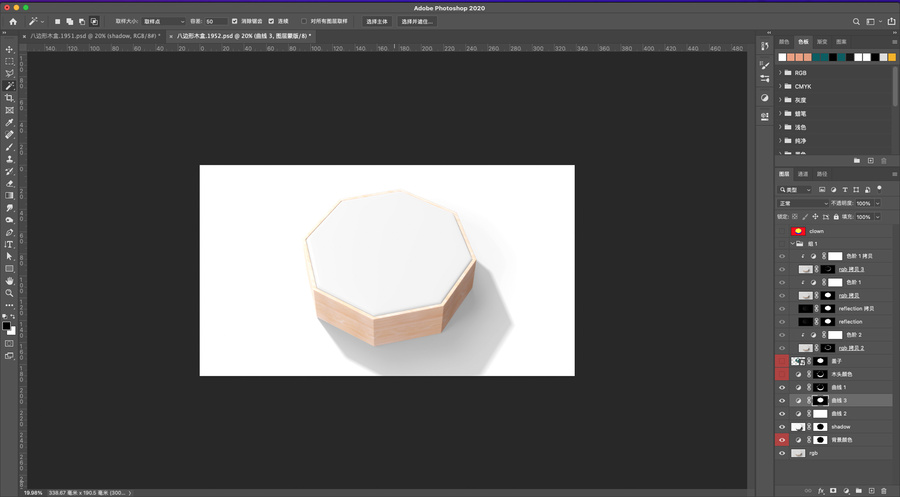Select the Hand tool
The width and height of the screenshot is (900, 497).
[x=9, y=281]
